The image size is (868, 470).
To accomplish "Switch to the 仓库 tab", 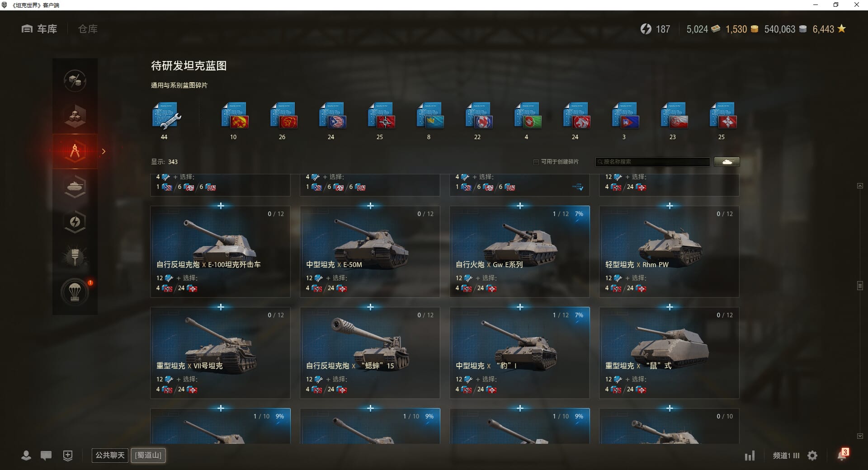I will pos(88,29).
